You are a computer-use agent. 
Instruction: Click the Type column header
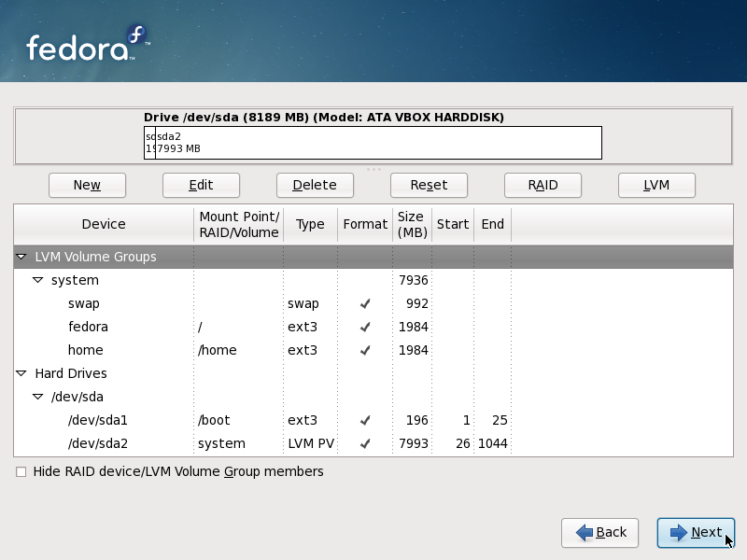pos(310,224)
